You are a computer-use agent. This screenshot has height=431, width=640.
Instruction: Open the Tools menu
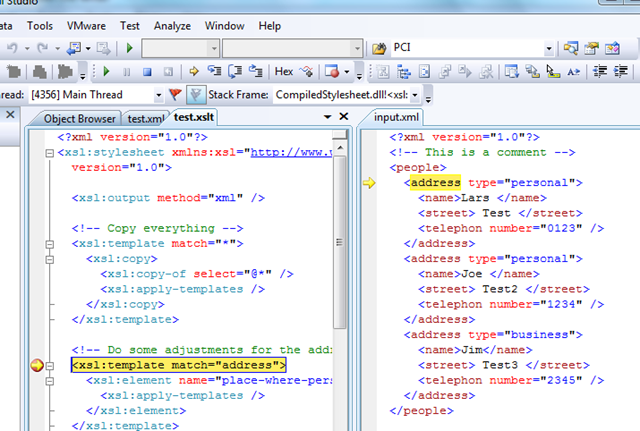[x=40, y=26]
